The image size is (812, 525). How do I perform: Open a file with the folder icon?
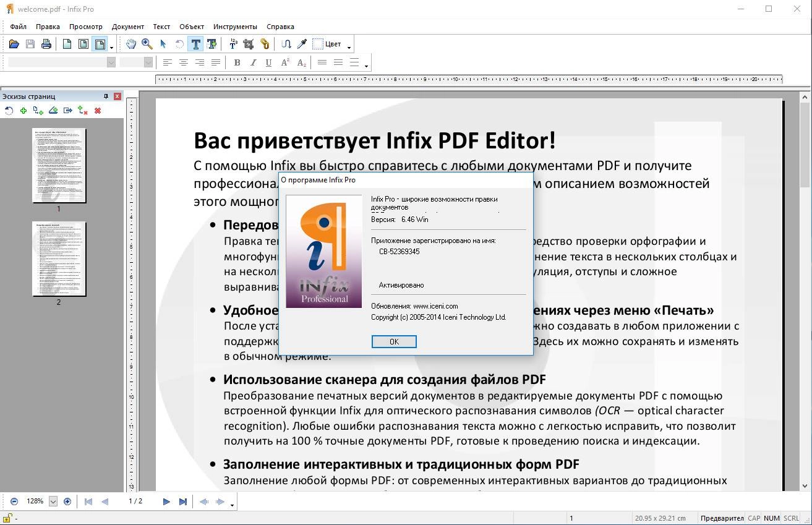pyautogui.click(x=14, y=44)
